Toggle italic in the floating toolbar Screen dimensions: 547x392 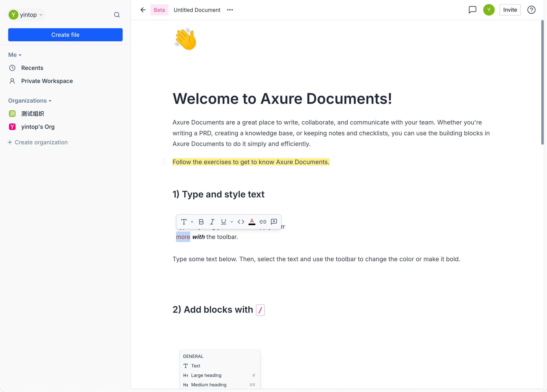tap(212, 222)
